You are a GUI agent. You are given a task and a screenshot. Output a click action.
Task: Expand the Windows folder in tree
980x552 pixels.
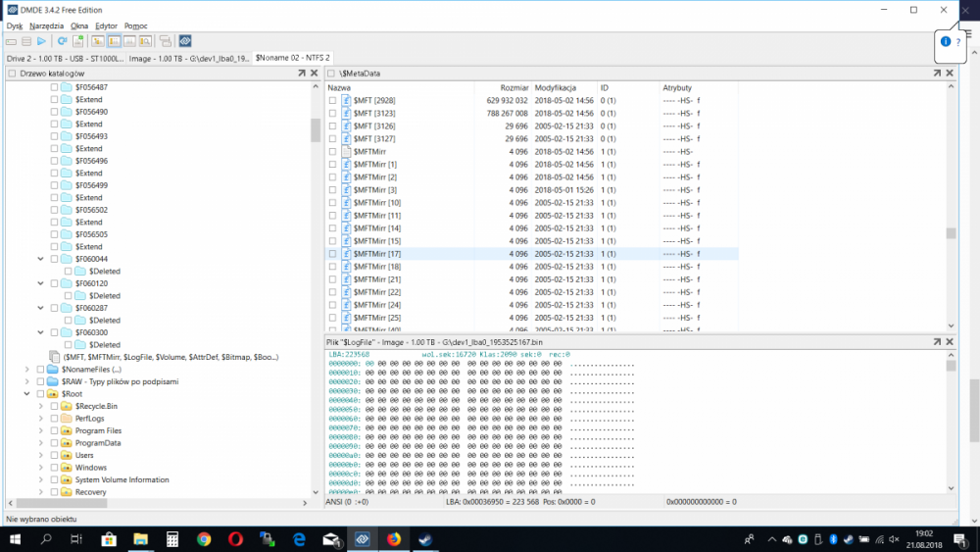pos(41,468)
